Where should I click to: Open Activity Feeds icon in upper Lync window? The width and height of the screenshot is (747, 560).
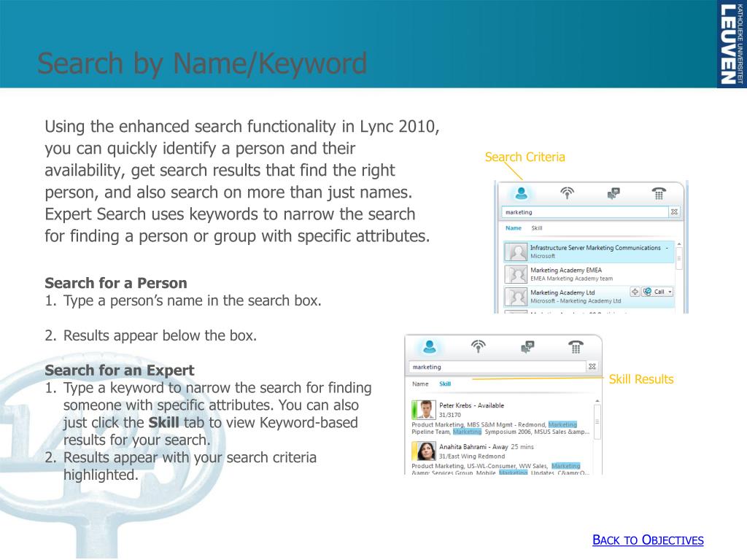coord(567,193)
